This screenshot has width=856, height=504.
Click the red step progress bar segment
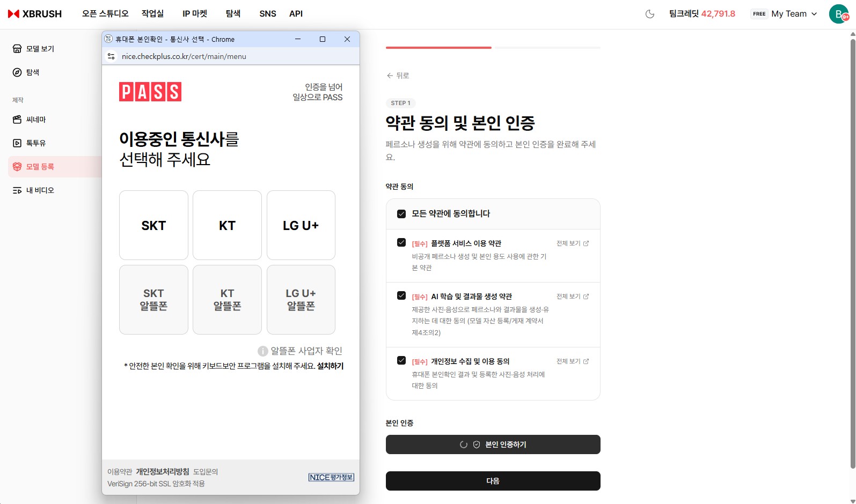coord(438,48)
